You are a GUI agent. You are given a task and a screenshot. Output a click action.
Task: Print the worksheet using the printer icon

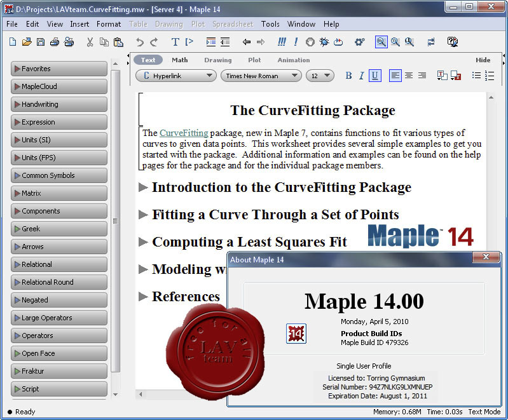tap(55, 42)
